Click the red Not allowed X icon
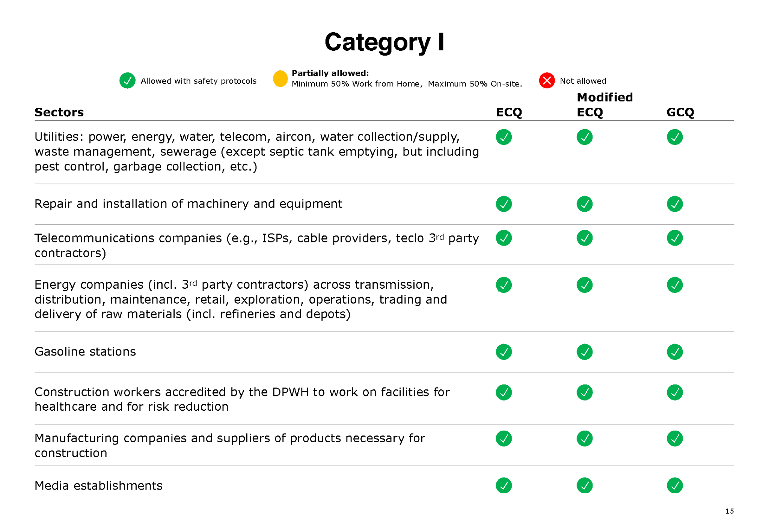 click(547, 80)
